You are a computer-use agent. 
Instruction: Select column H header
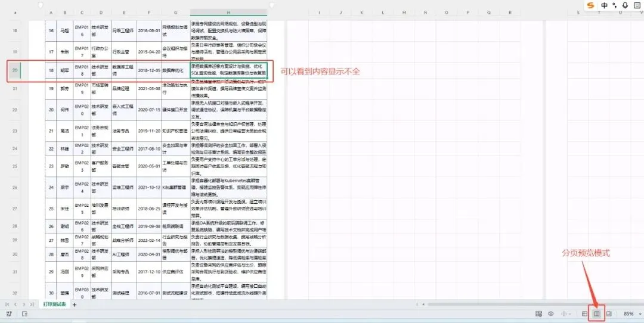point(228,13)
